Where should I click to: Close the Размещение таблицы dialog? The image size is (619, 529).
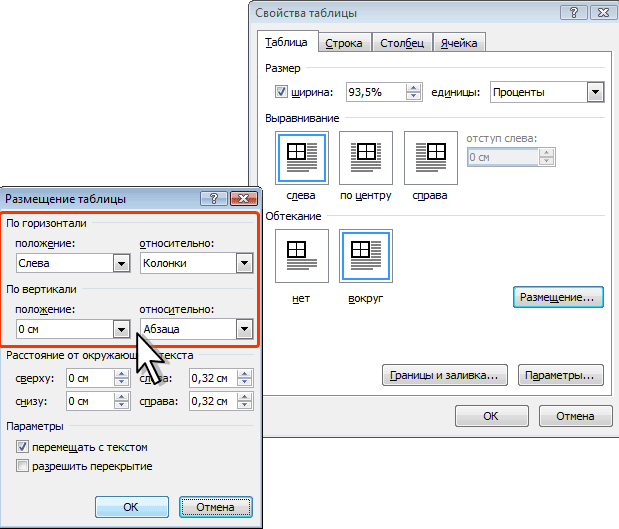pos(244,199)
